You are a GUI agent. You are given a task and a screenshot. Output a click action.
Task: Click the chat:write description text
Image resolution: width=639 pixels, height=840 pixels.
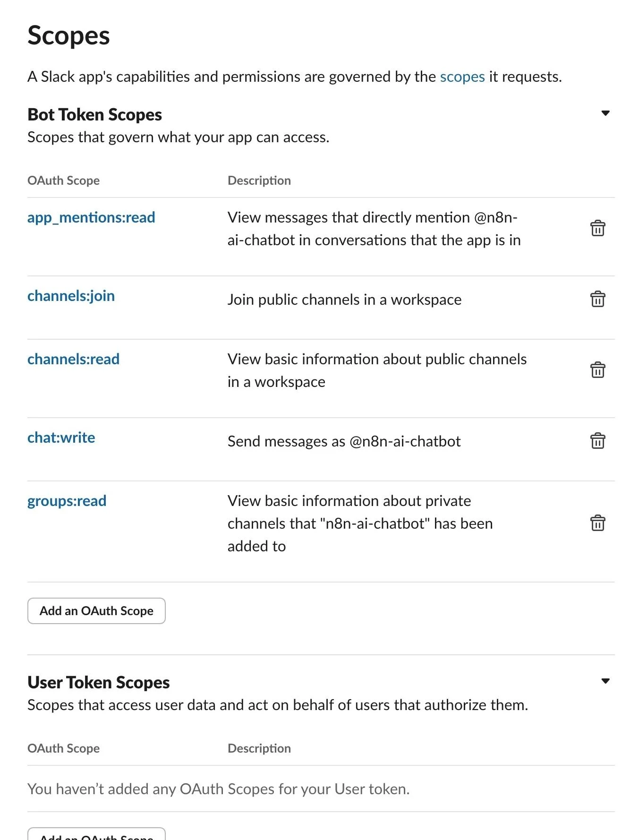(344, 441)
